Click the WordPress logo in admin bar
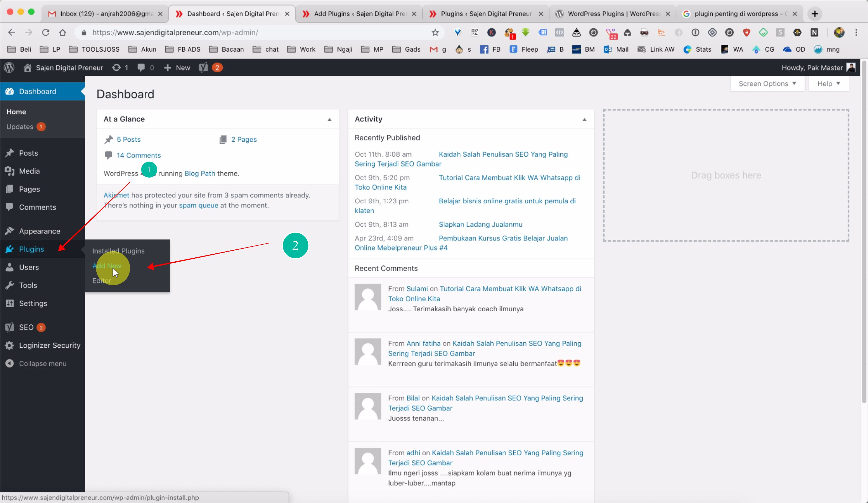Image resolution: width=868 pixels, height=503 pixels. 9,67
